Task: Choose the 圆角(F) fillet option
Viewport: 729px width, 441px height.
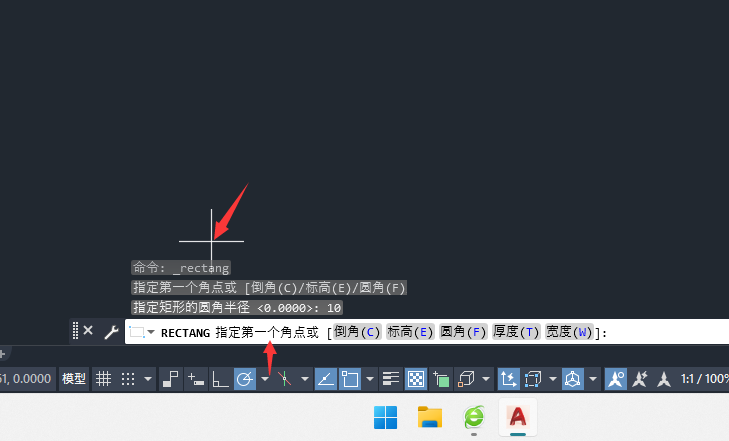Action: 463,332
